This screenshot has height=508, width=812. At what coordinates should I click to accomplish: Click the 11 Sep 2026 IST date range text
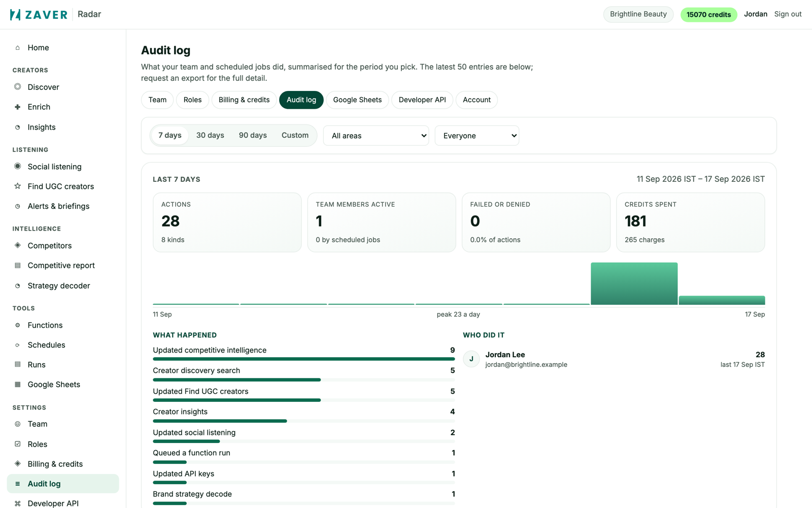click(701, 179)
